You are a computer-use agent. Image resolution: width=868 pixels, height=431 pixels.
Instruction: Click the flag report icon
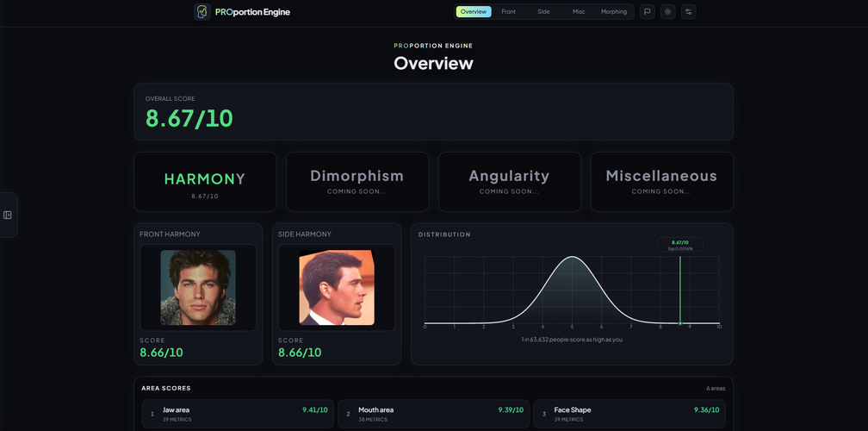click(x=648, y=11)
